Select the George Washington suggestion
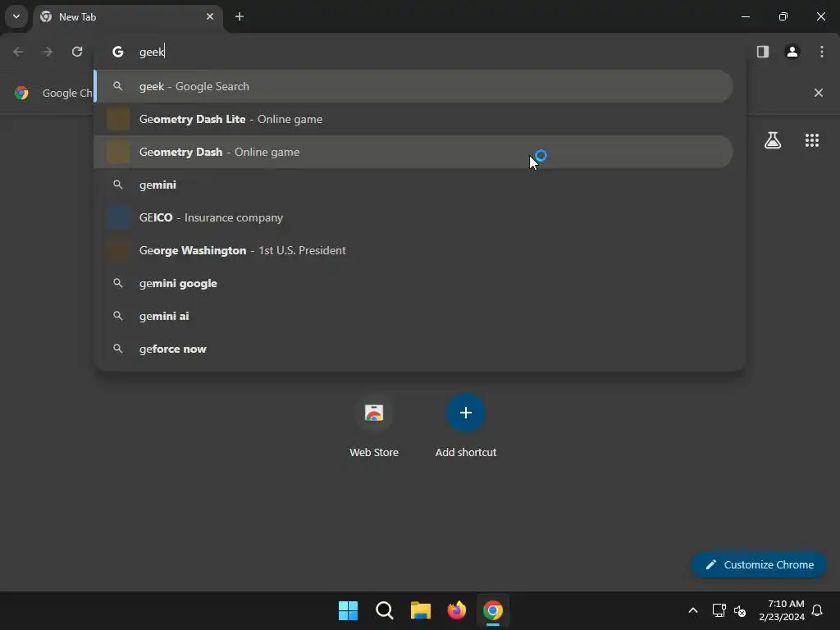 tap(413, 250)
